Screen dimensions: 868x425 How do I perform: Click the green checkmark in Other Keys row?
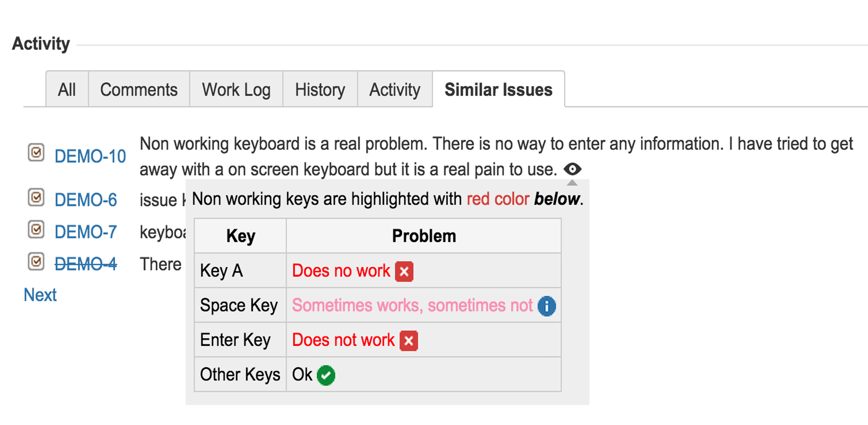326,375
